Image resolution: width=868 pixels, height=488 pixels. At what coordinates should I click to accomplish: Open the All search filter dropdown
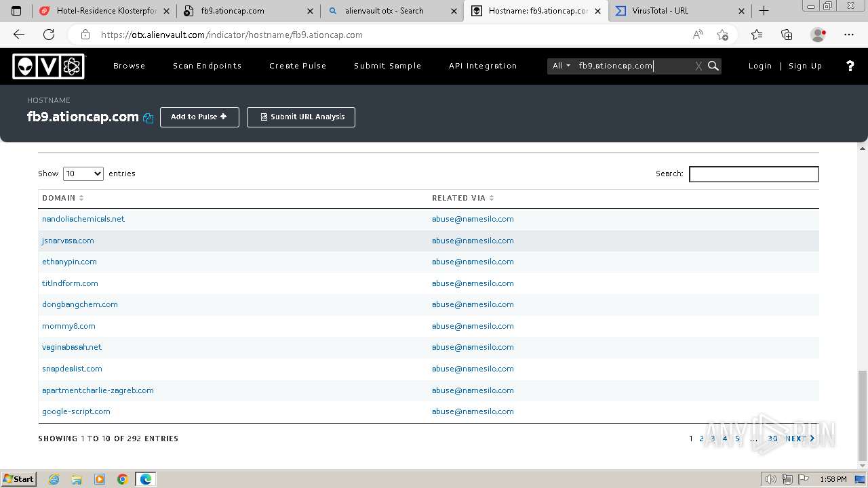561,66
